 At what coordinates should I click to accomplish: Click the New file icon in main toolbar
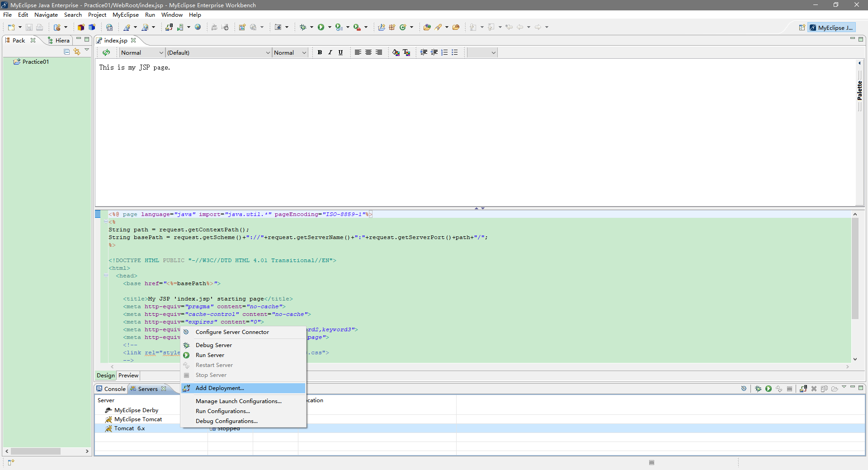(x=11, y=27)
